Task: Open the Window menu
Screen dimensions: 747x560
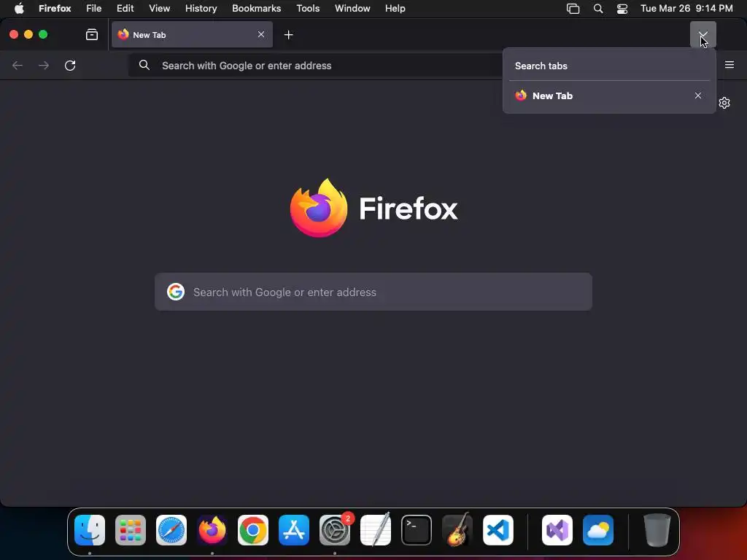Action: click(352, 9)
